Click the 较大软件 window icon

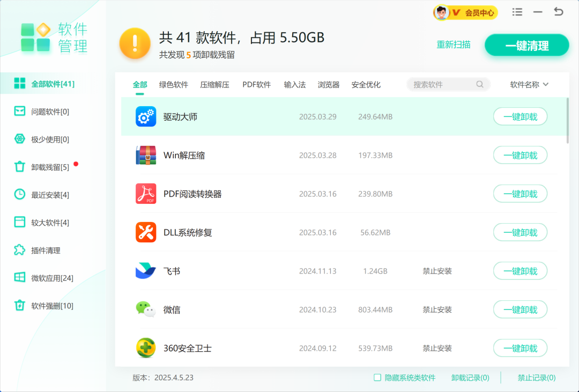pyautogui.click(x=20, y=222)
